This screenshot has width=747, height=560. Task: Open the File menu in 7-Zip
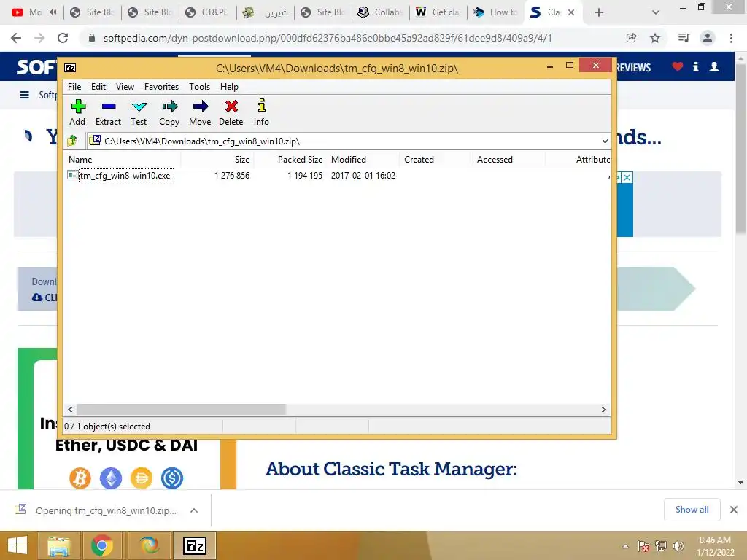click(x=74, y=87)
